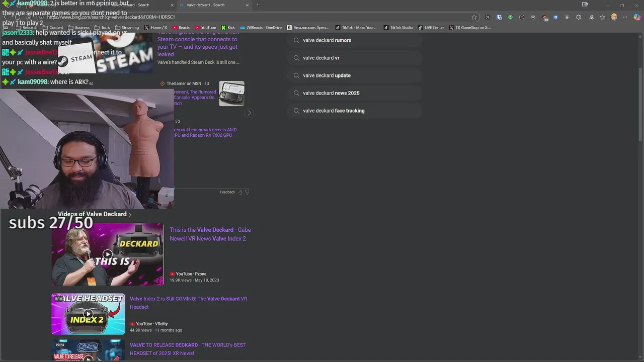Click '44.9K views · 11 months ago' text
The image size is (644, 362).
(156, 330)
